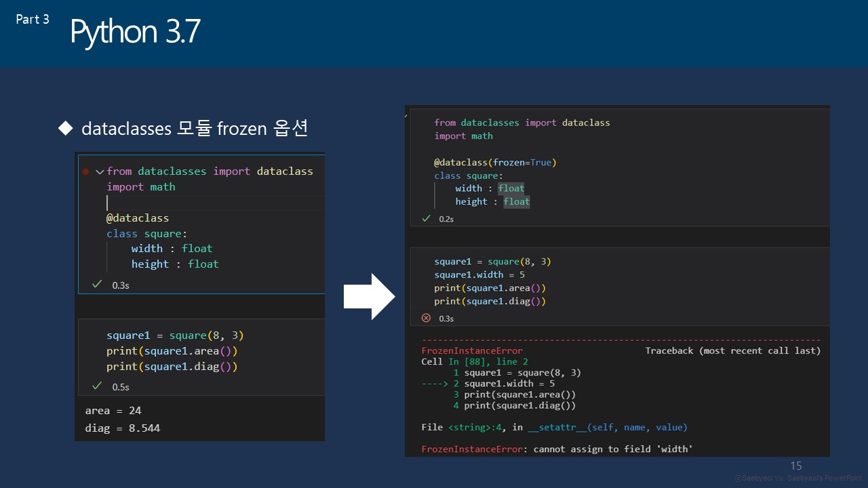Click the 'area = 24' output line
This screenshot has height=488, width=868.
(x=113, y=410)
